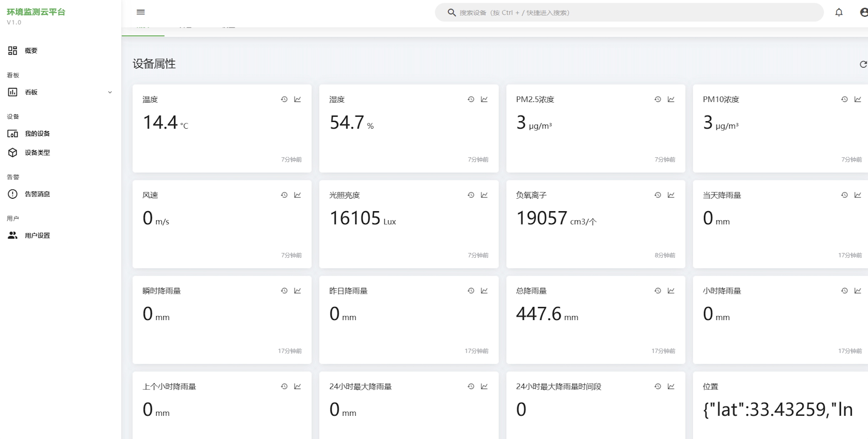Screen dimensions: 868x439
Task: Open history for 昨日降雨量 card
Action: pos(471,291)
